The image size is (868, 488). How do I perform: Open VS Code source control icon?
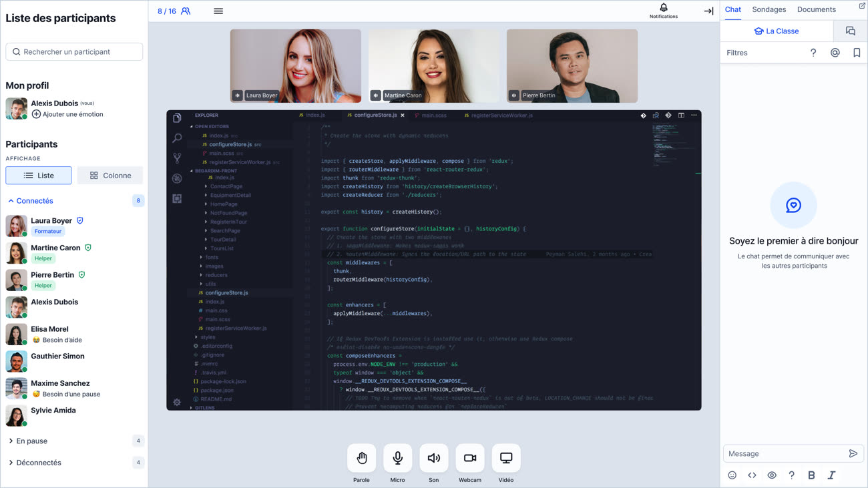point(177,158)
